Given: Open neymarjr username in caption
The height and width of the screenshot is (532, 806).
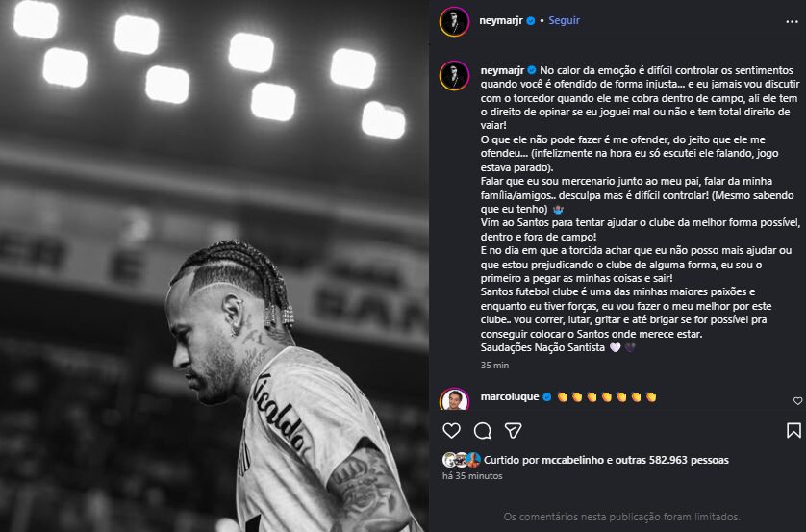Looking at the screenshot, I should coord(502,70).
